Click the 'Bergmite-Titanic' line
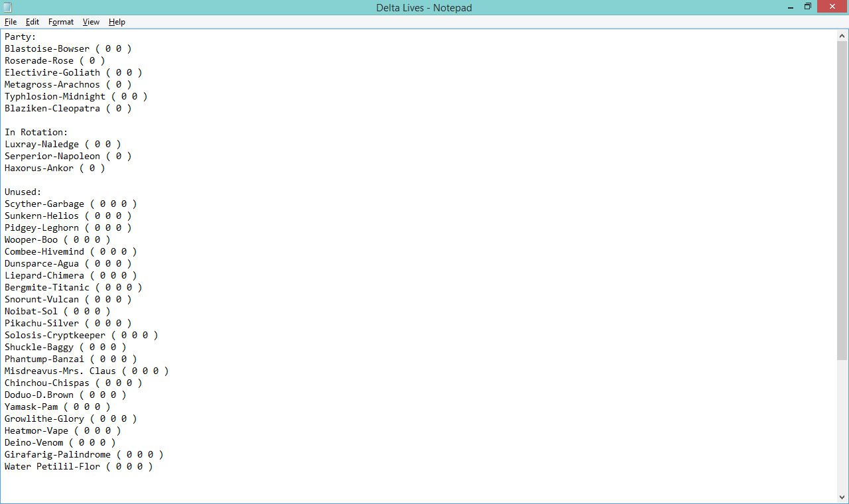The image size is (849, 504). pos(74,288)
